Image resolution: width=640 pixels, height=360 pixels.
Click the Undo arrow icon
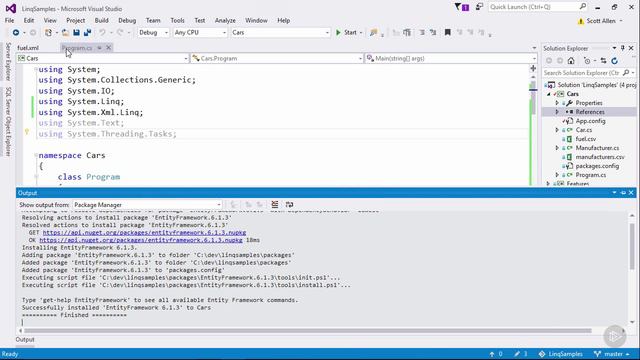pos(102,32)
